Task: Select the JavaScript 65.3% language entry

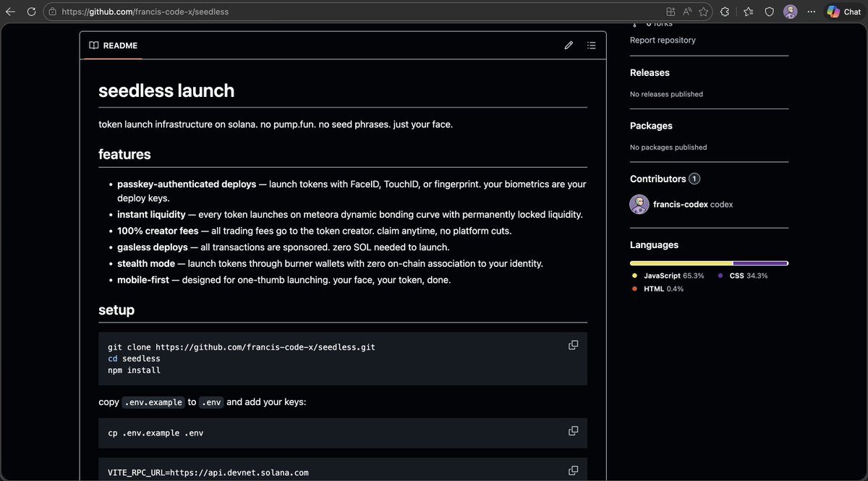Action: pos(668,276)
